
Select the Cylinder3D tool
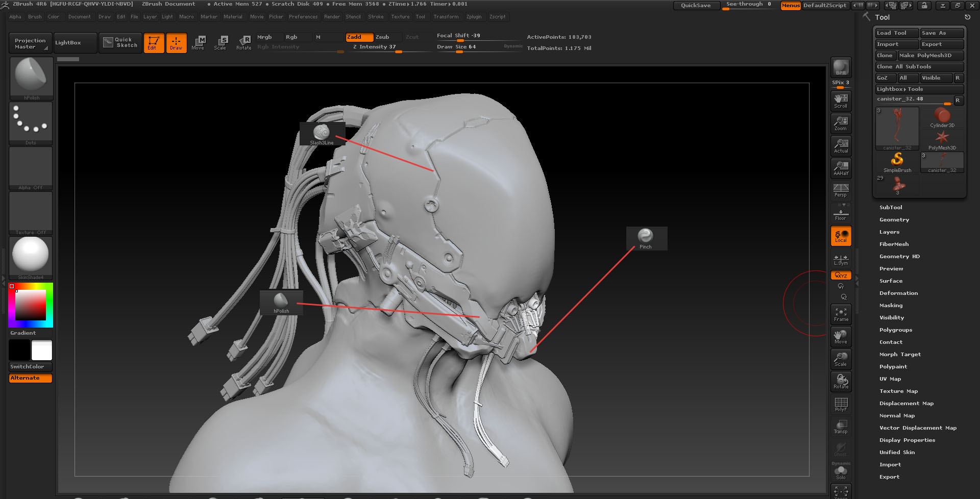click(942, 118)
